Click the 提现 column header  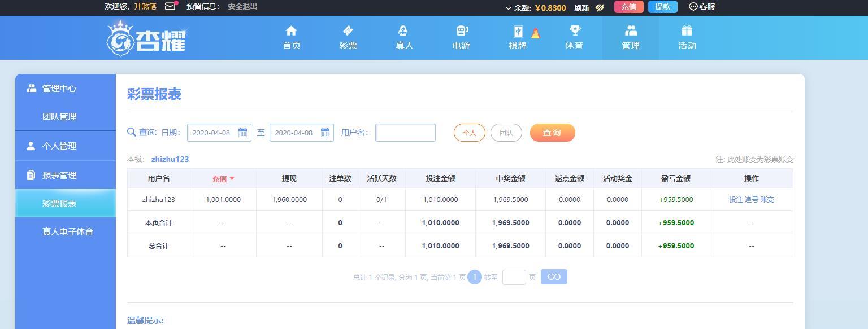289,178
